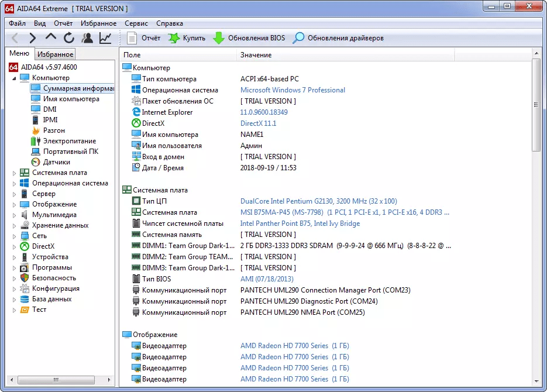The height and width of the screenshot is (392, 547).
Task: Open the AMI (07/18/2013) BIOS link
Action: coord(267,279)
